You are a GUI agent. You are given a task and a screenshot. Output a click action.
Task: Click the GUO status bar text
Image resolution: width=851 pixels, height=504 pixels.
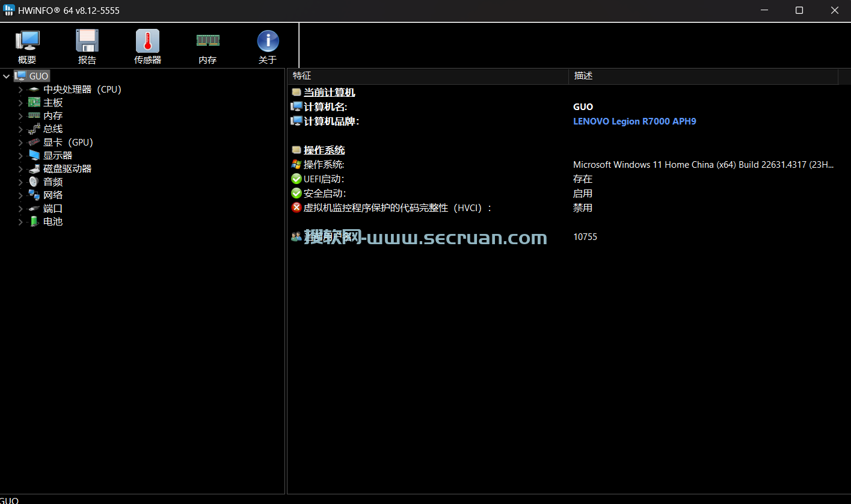pyautogui.click(x=9, y=500)
